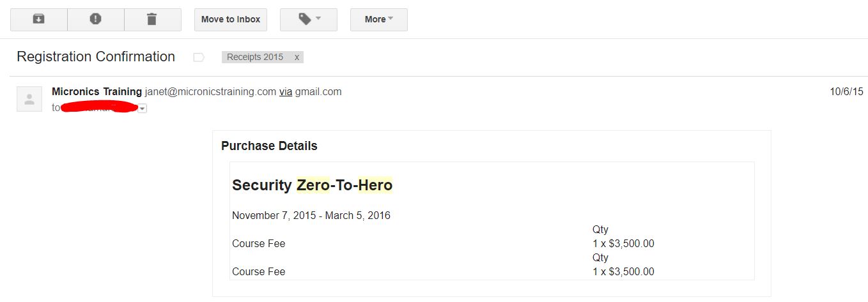
Task: Click the Move to Inbox button
Action: (x=231, y=19)
